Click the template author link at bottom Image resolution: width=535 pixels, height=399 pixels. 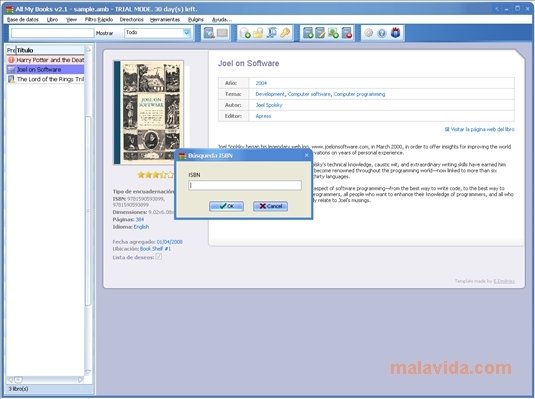tap(504, 281)
